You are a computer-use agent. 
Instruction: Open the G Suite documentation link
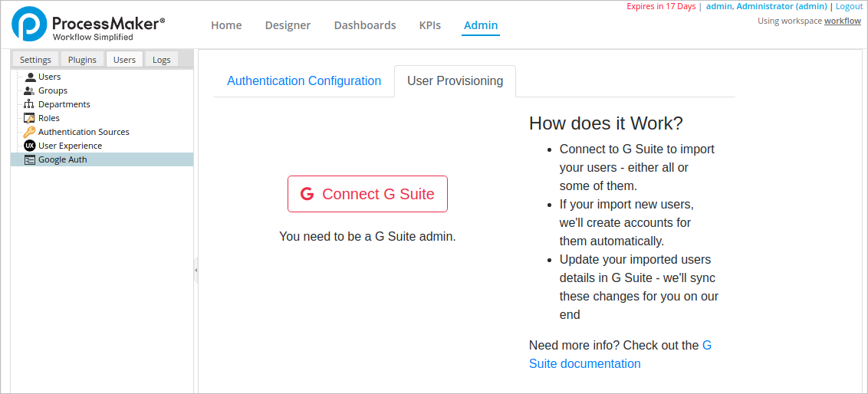click(x=584, y=363)
